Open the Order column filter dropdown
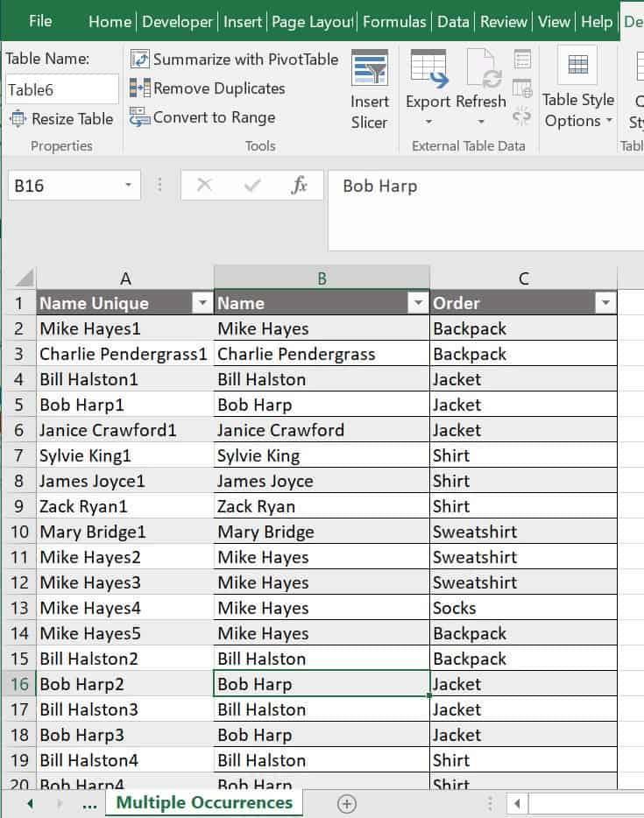 605,303
